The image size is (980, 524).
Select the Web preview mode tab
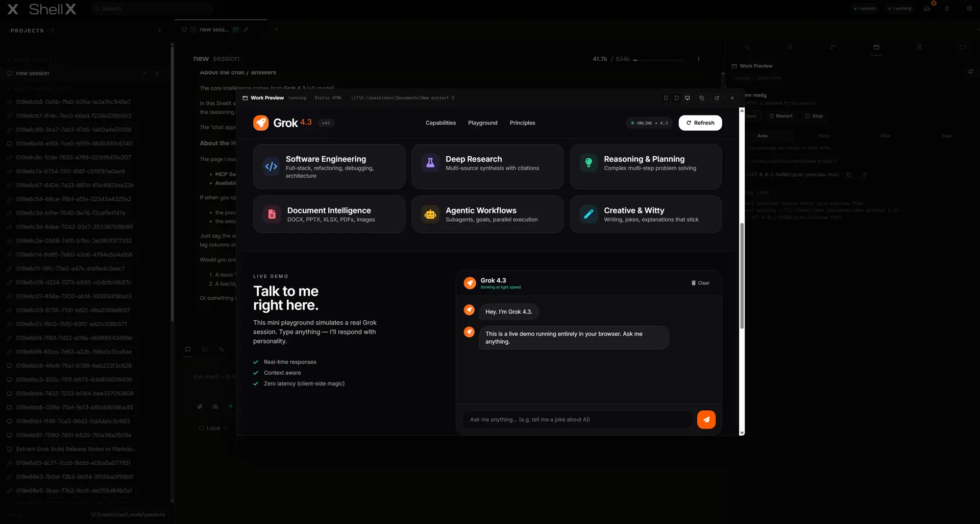coord(885,136)
